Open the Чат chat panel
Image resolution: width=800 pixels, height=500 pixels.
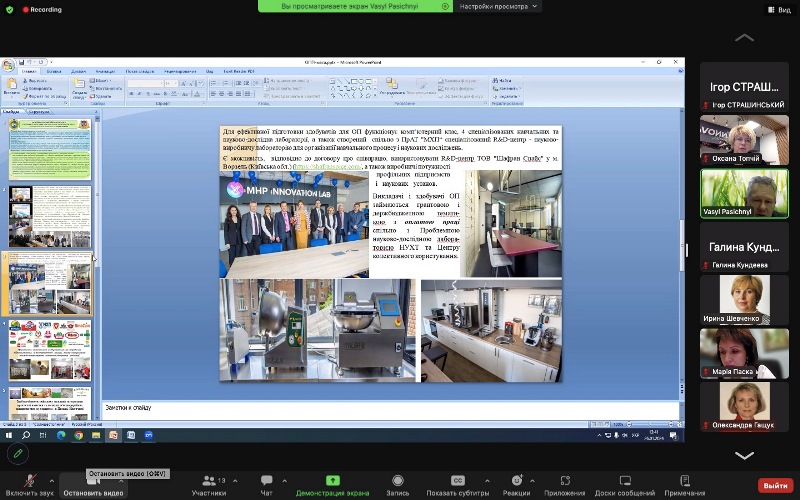point(266,481)
